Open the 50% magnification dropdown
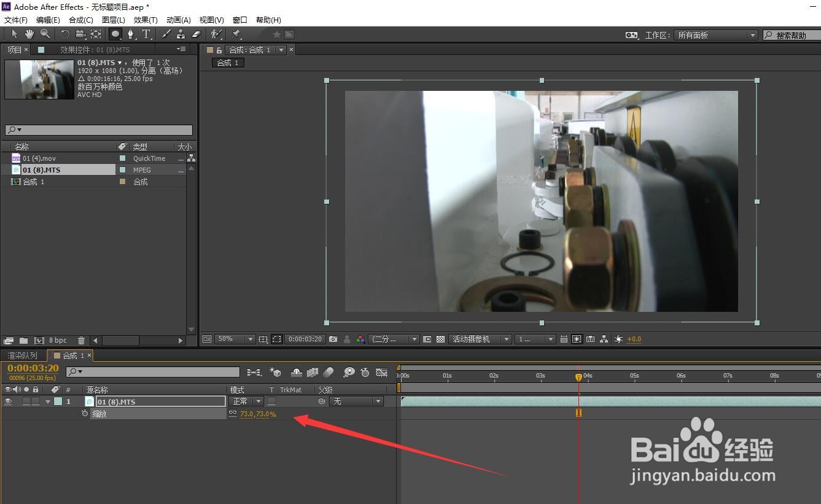 point(235,339)
